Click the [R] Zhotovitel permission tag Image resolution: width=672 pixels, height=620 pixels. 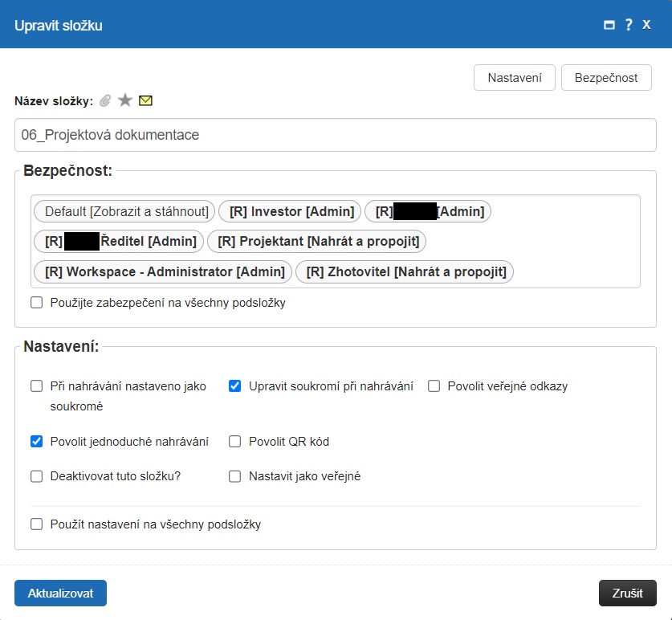404,271
